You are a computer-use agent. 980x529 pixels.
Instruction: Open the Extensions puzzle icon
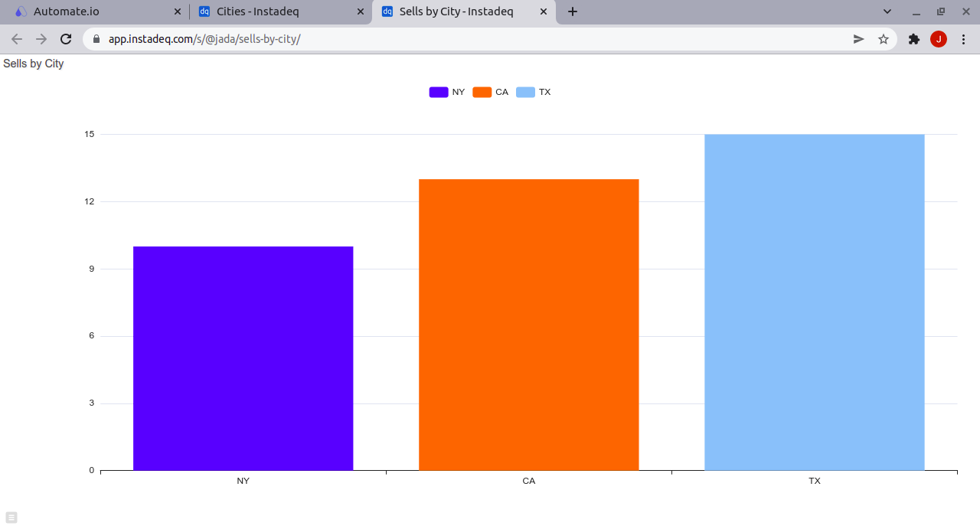point(914,39)
